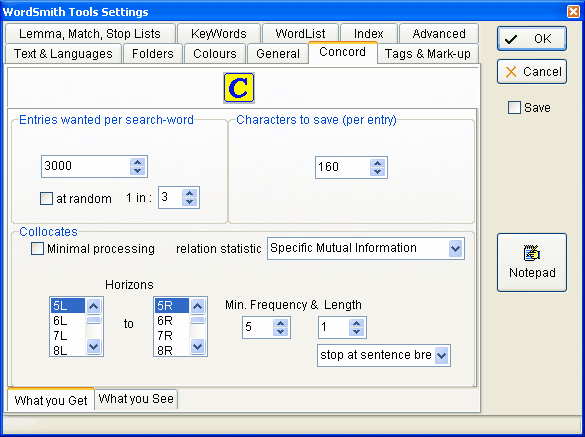The height and width of the screenshot is (437, 585).
Task: Select 5L in left horizons list
Action: (x=68, y=306)
